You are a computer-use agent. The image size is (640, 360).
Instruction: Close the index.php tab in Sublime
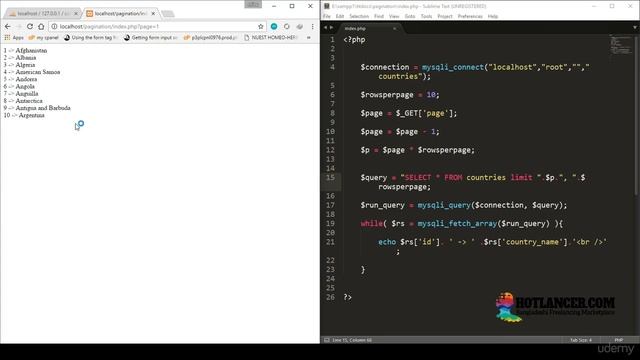tap(394, 29)
